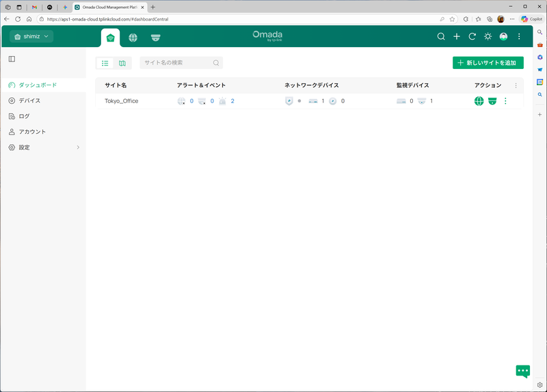Screen dimensions: 547x392
Task: Click alarm alert count 2
Action: click(x=232, y=101)
